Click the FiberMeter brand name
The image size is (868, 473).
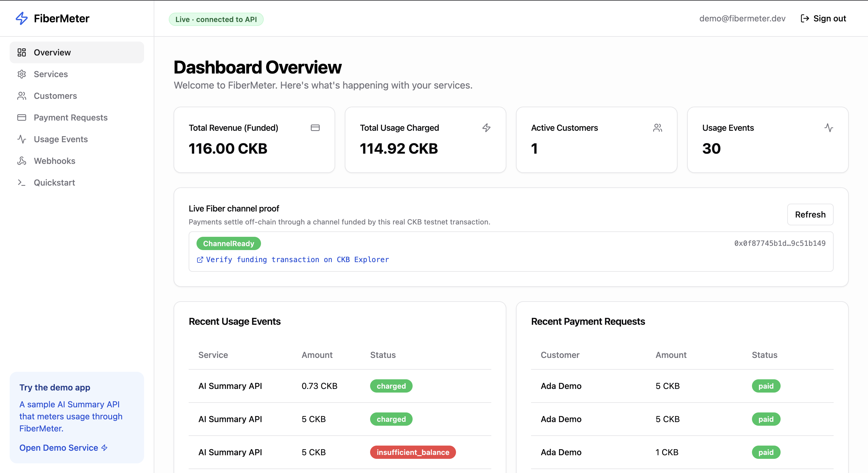click(x=62, y=19)
